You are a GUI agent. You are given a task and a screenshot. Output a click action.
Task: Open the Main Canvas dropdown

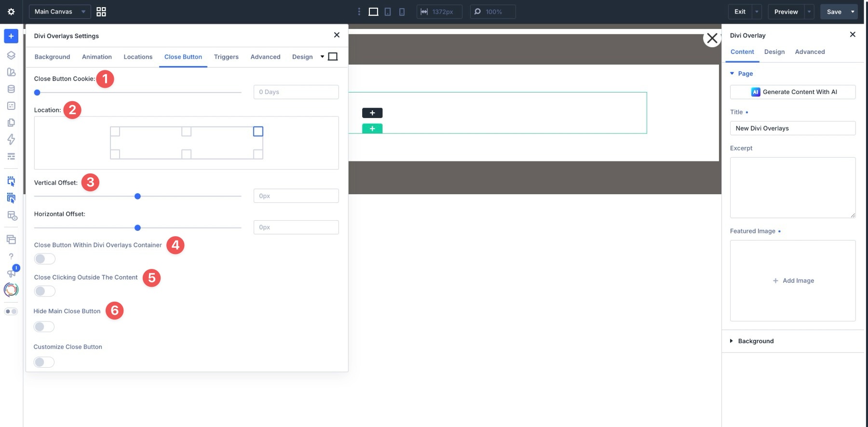[x=60, y=12]
